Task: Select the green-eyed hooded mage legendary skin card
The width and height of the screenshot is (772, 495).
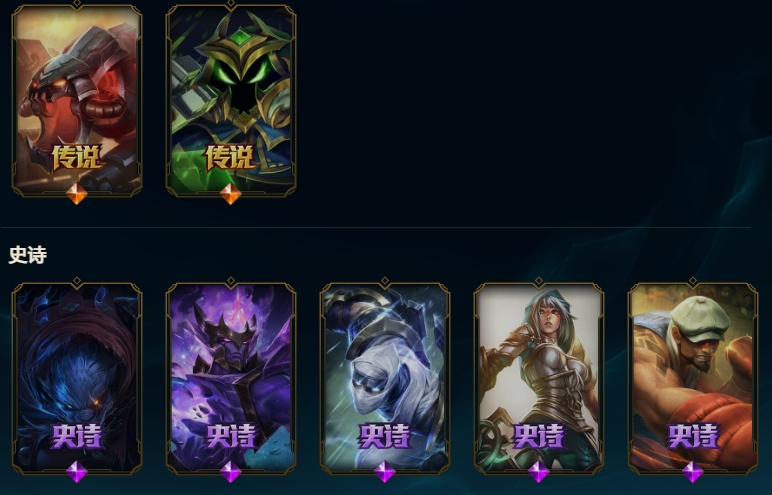Action: click(x=231, y=101)
